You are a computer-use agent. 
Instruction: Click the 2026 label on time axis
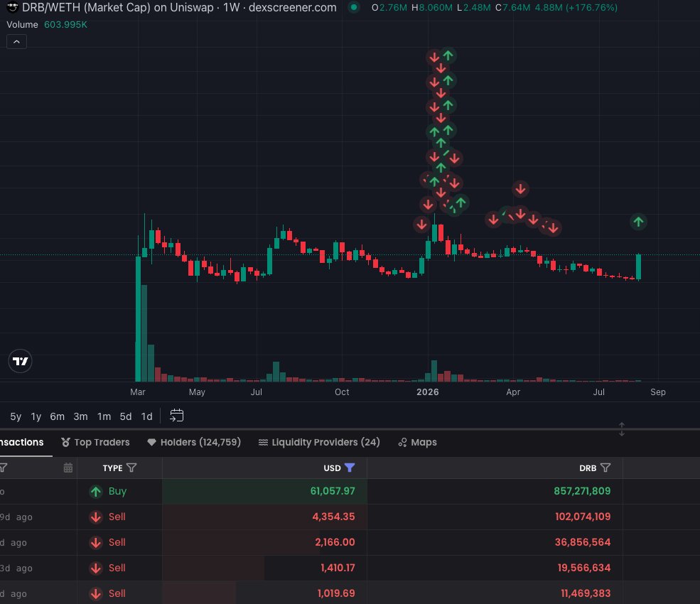pyautogui.click(x=428, y=392)
